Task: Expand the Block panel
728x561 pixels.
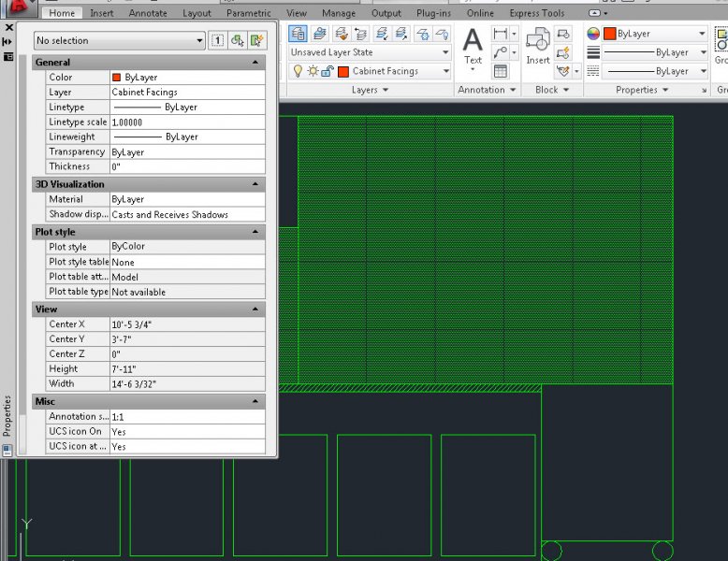Action: pyautogui.click(x=552, y=90)
